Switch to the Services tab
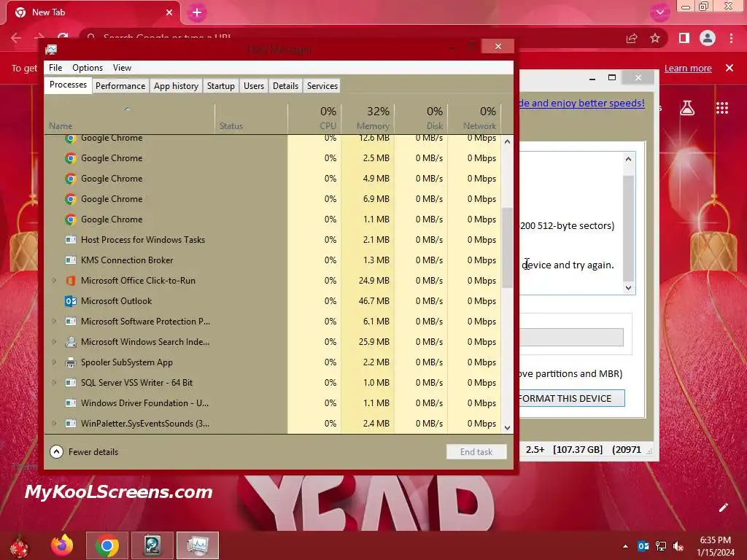The height and width of the screenshot is (560, 747). tap(322, 86)
